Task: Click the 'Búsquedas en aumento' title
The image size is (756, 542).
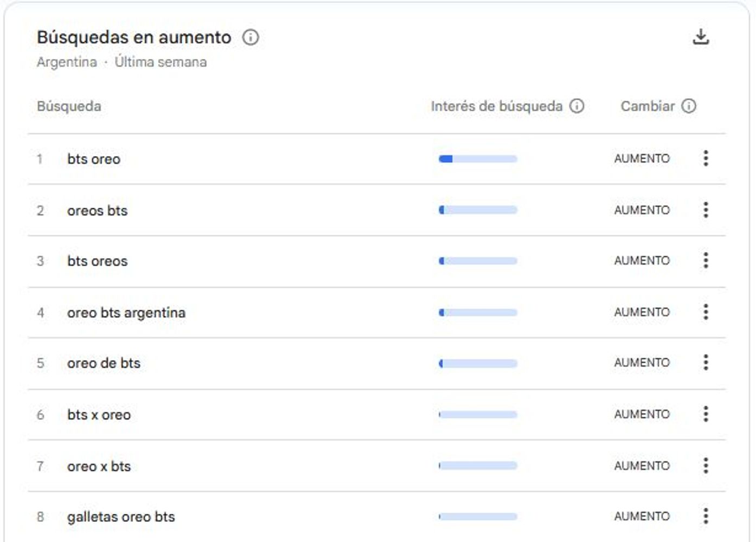Action: click(x=134, y=37)
